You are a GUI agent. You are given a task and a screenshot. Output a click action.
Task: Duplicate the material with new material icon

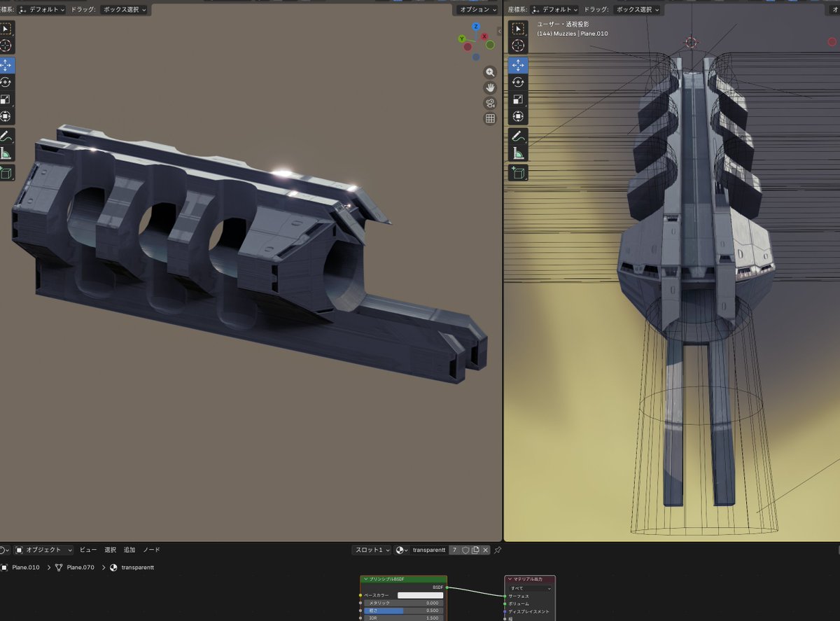(475, 550)
